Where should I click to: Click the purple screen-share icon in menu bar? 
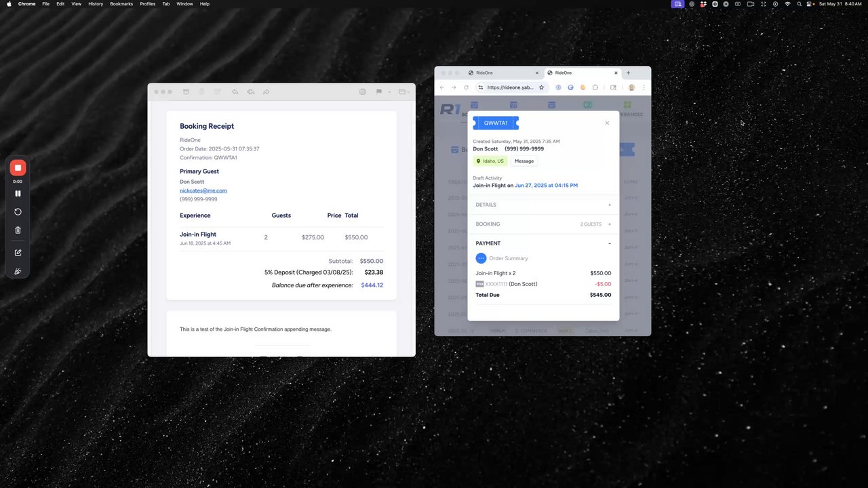click(x=677, y=4)
